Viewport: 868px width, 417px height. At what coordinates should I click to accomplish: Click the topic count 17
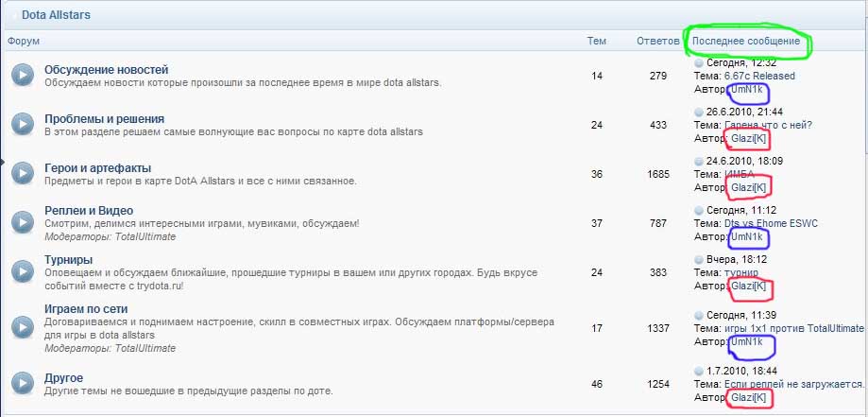point(597,328)
